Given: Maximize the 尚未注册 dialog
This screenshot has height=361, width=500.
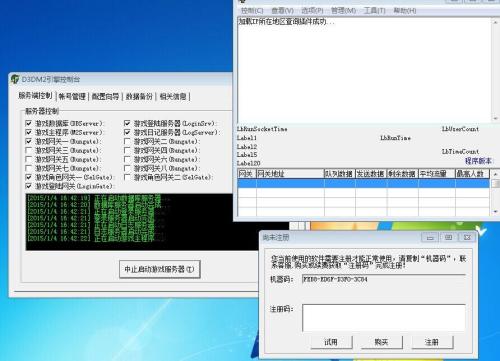Looking at the screenshot, I should (448, 237).
